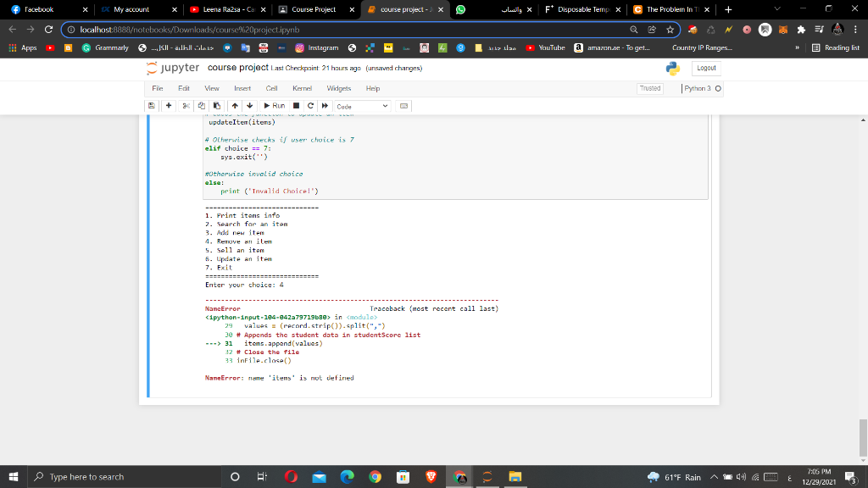
Task: Open File Explorer from the taskbar
Action: click(x=515, y=476)
